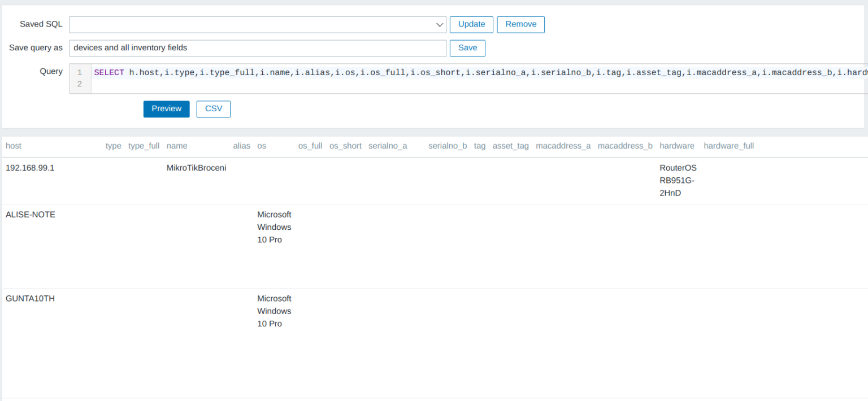Click the type column header
Image resolution: width=868 pixels, height=401 pixels.
coord(113,146)
